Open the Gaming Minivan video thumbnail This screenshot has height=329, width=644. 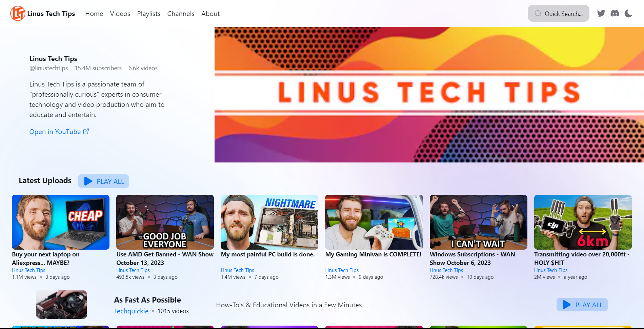pos(374,222)
